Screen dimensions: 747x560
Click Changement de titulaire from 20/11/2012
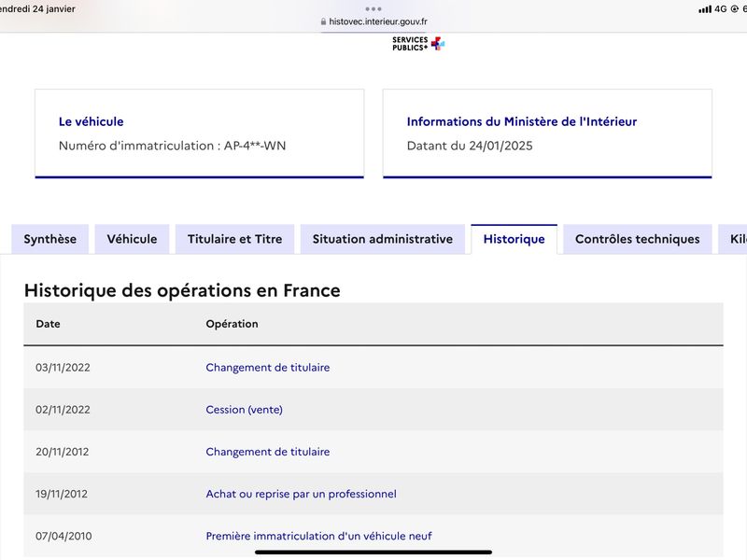(268, 452)
